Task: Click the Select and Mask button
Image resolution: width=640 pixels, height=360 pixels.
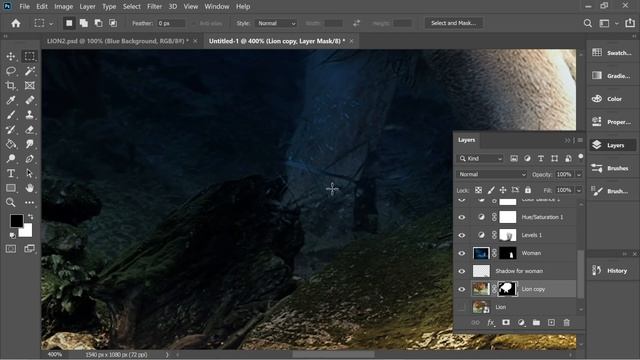Action: pos(453,23)
